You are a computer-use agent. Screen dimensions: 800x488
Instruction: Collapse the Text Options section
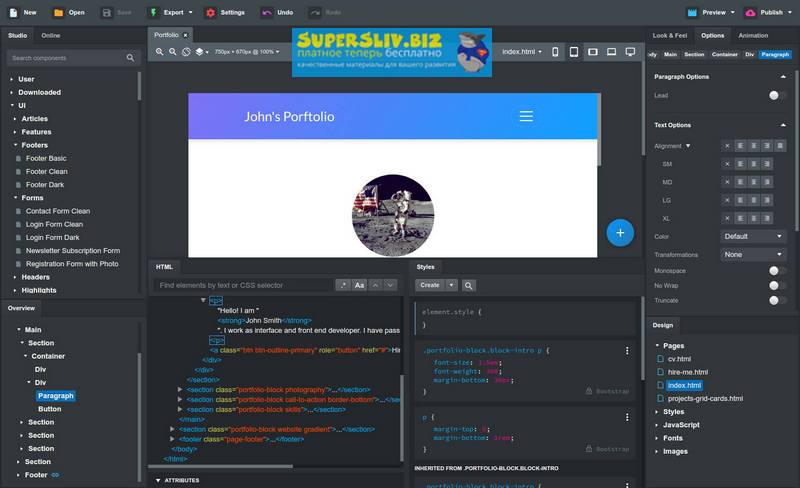[783, 125]
